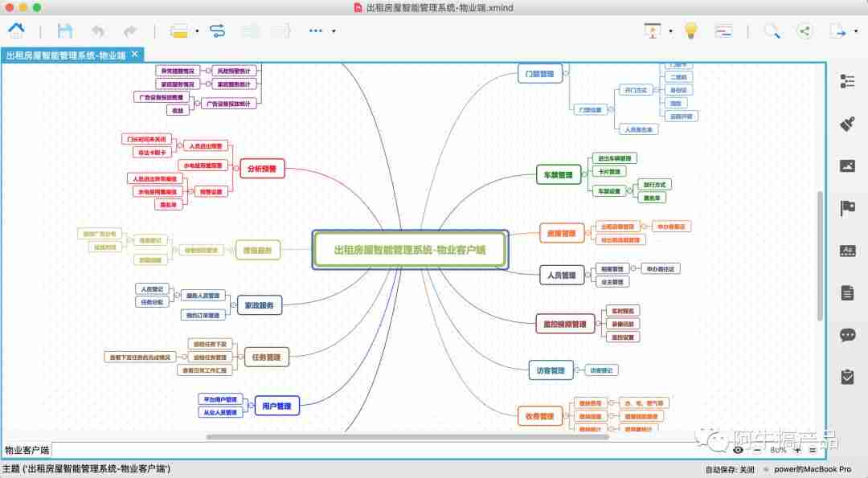
Task: Click the 门禁管理 topic node
Action: click(540, 73)
